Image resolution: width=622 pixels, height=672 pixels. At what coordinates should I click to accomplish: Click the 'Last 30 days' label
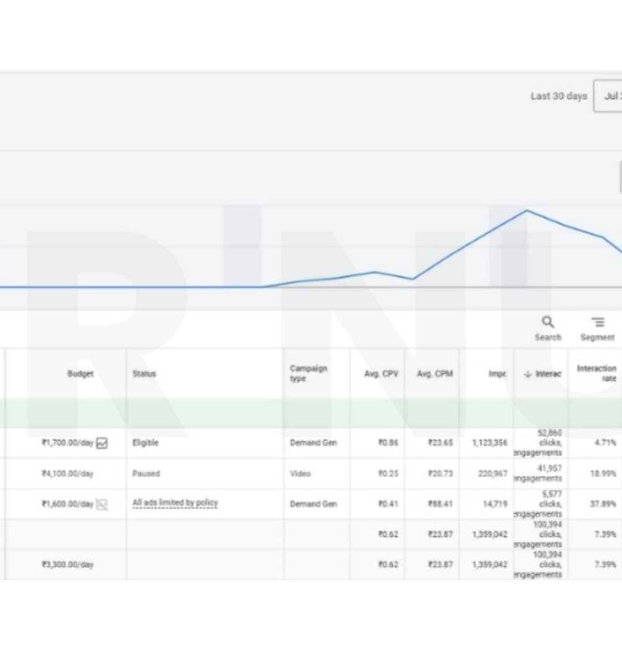[x=559, y=96]
